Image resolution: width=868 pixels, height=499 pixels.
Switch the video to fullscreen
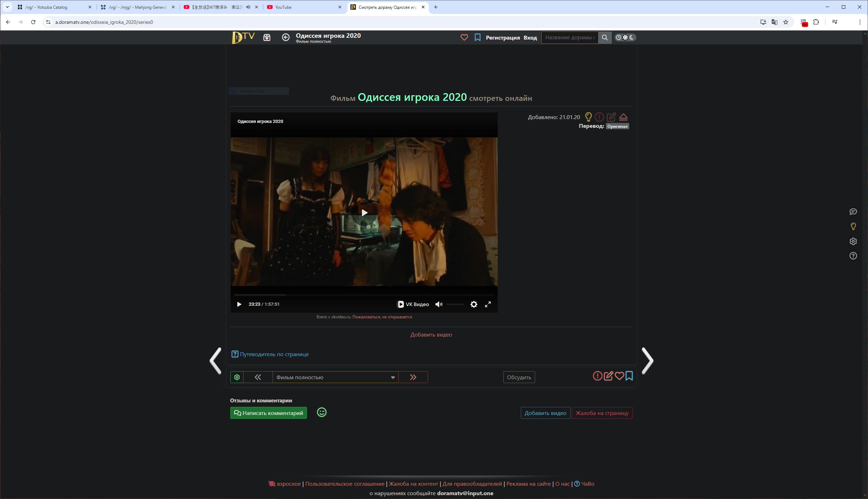click(x=488, y=304)
